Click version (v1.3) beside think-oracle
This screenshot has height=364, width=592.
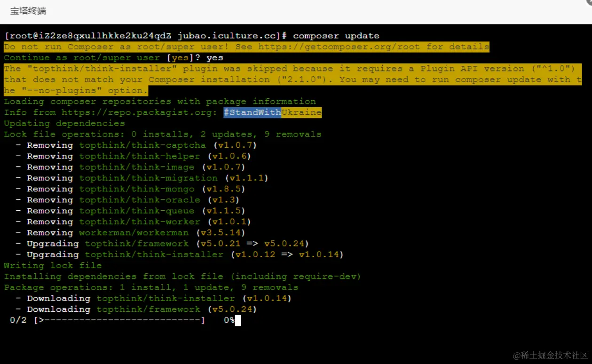tap(223, 200)
